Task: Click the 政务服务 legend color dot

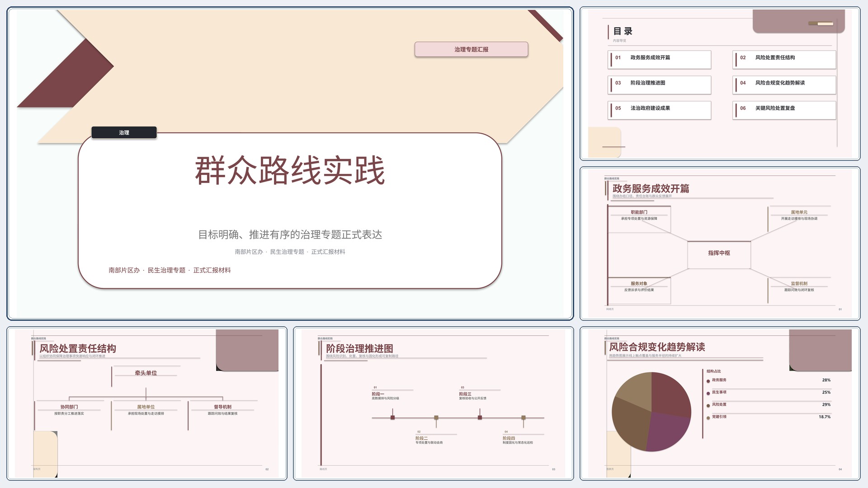Action: [708, 381]
